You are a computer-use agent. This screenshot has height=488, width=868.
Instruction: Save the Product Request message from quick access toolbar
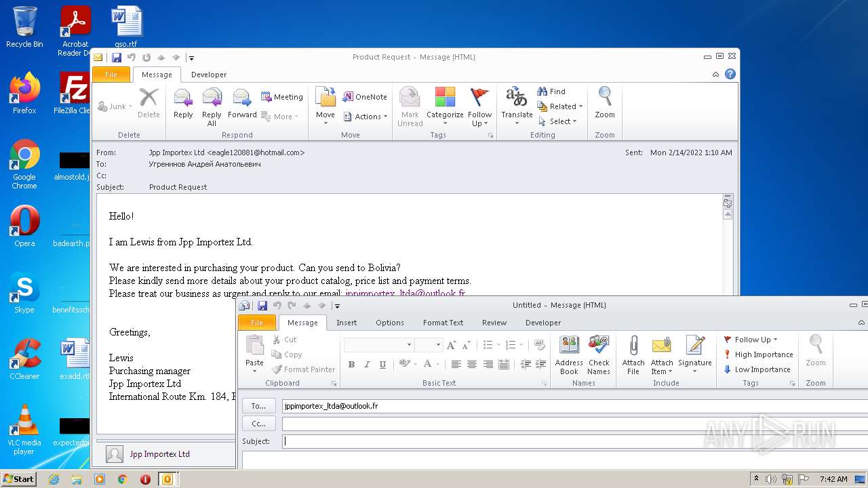coord(117,58)
